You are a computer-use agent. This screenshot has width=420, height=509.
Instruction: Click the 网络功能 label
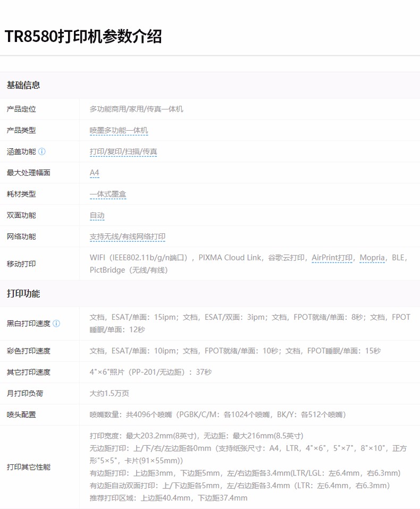pos(21,236)
